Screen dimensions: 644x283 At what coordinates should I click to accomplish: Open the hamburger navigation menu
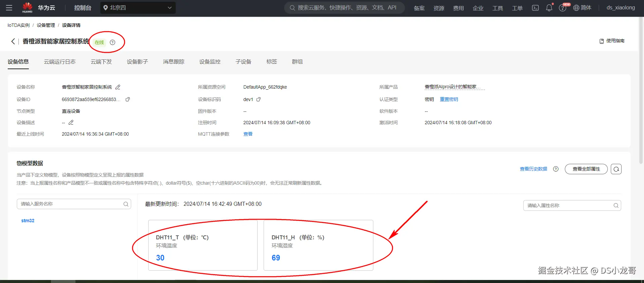point(9,8)
